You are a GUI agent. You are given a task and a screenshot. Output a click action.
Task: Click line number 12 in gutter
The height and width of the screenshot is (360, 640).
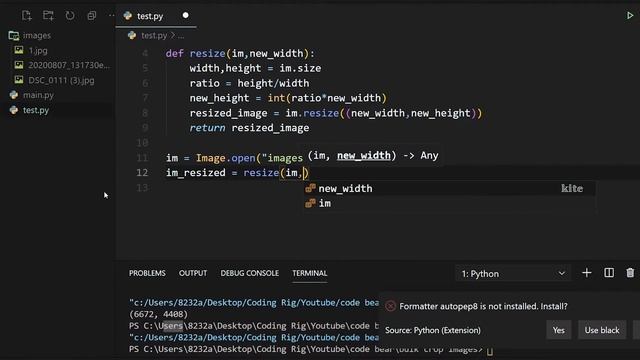point(142,173)
